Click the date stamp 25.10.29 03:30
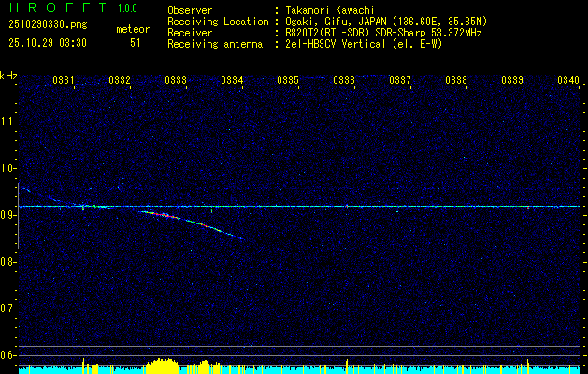 [48, 43]
